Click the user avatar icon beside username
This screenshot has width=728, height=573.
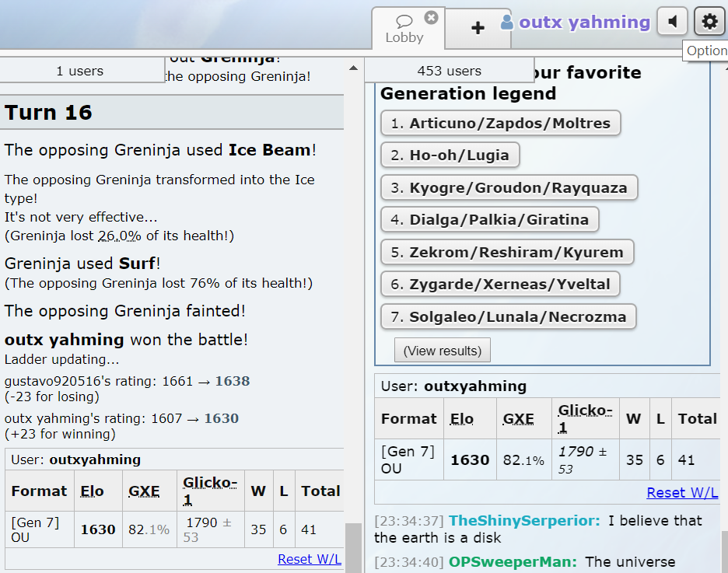(507, 23)
